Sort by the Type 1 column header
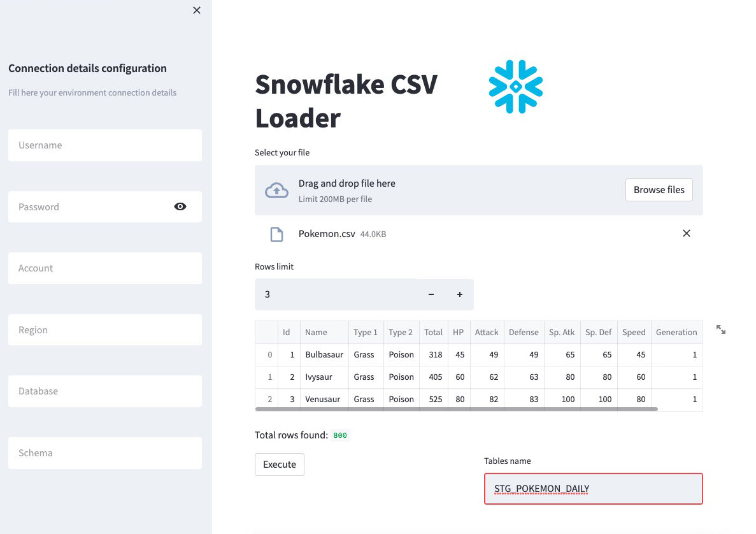The width and height of the screenshot is (756, 534). point(366,333)
